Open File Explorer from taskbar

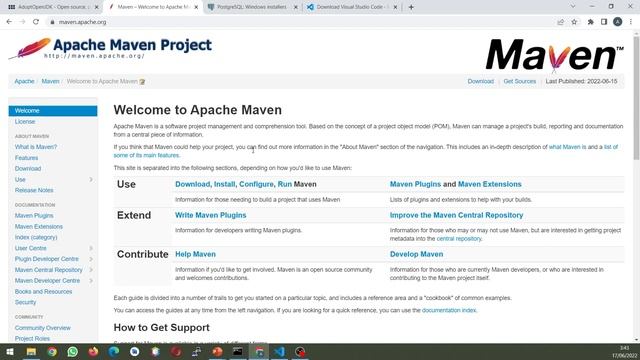pyautogui.click(x=31, y=351)
